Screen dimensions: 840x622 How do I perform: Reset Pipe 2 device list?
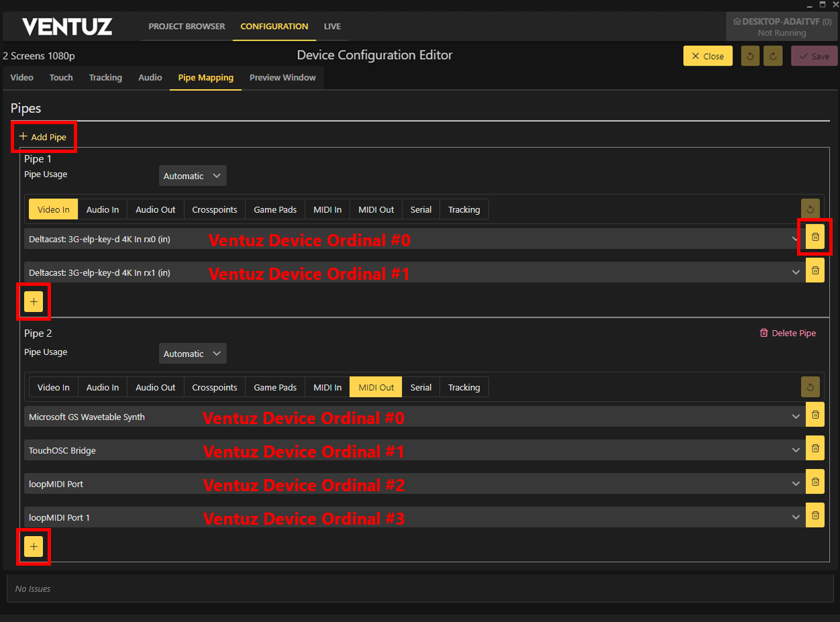(810, 387)
